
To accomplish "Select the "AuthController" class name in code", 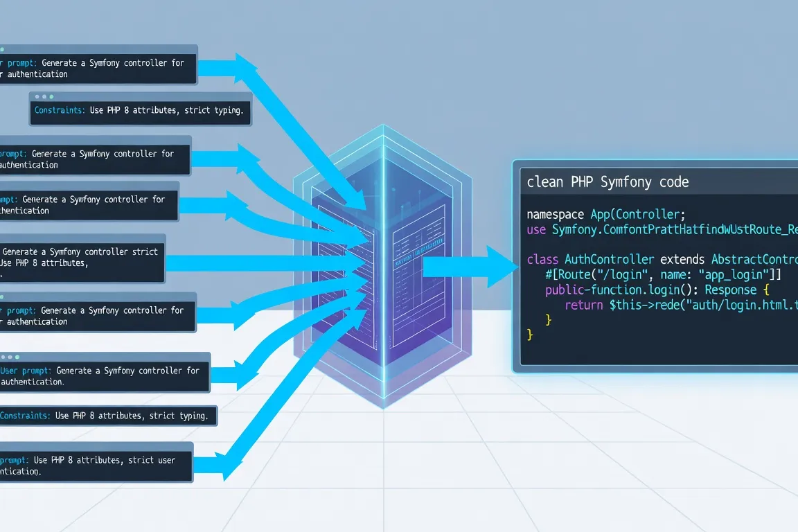I will pyautogui.click(x=609, y=259).
